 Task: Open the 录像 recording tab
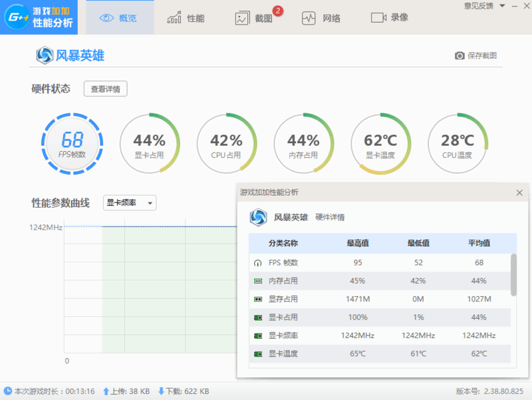[x=390, y=18]
